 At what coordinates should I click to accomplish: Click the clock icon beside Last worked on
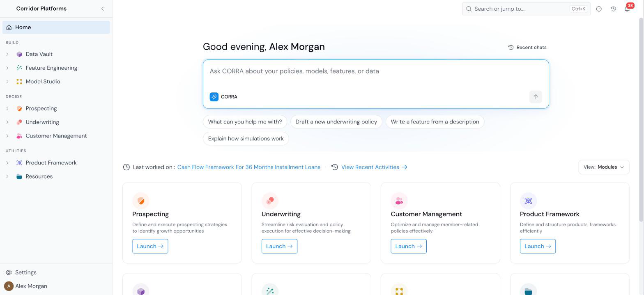(126, 167)
